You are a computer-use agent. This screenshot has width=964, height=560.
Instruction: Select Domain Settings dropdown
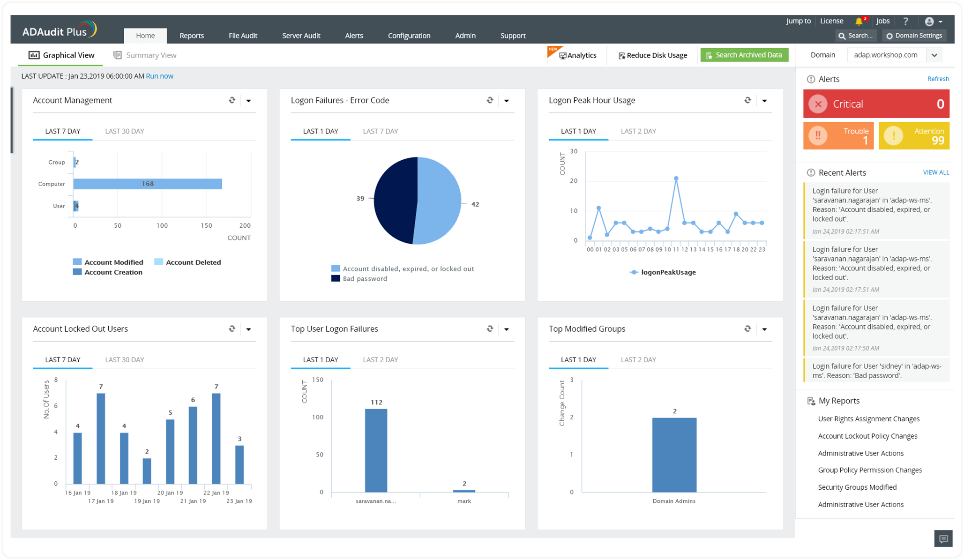pyautogui.click(x=917, y=35)
